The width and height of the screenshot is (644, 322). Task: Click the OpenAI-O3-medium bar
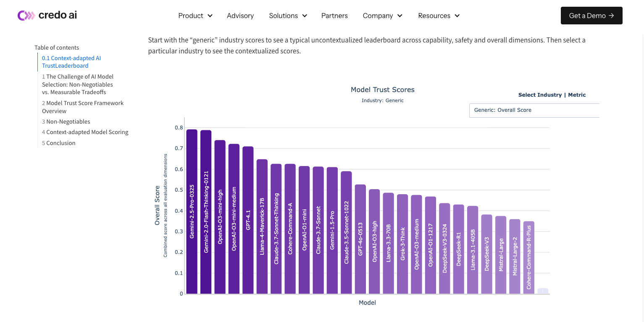click(x=417, y=245)
